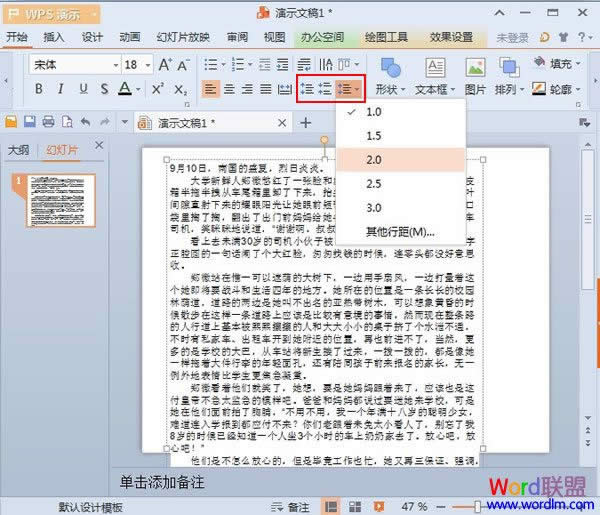Select slide 1 thumbnail
The width and height of the screenshot is (600, 515).
coord(60,200)
